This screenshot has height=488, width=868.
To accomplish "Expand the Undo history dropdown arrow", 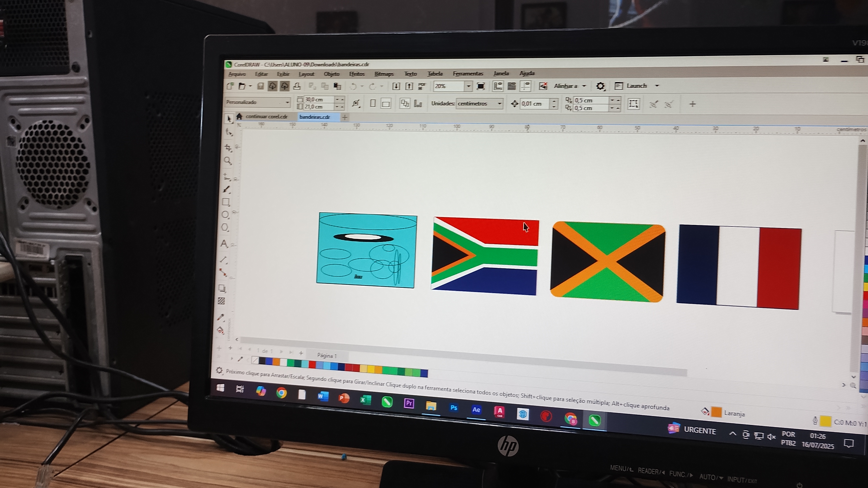I will click(362, 87).
